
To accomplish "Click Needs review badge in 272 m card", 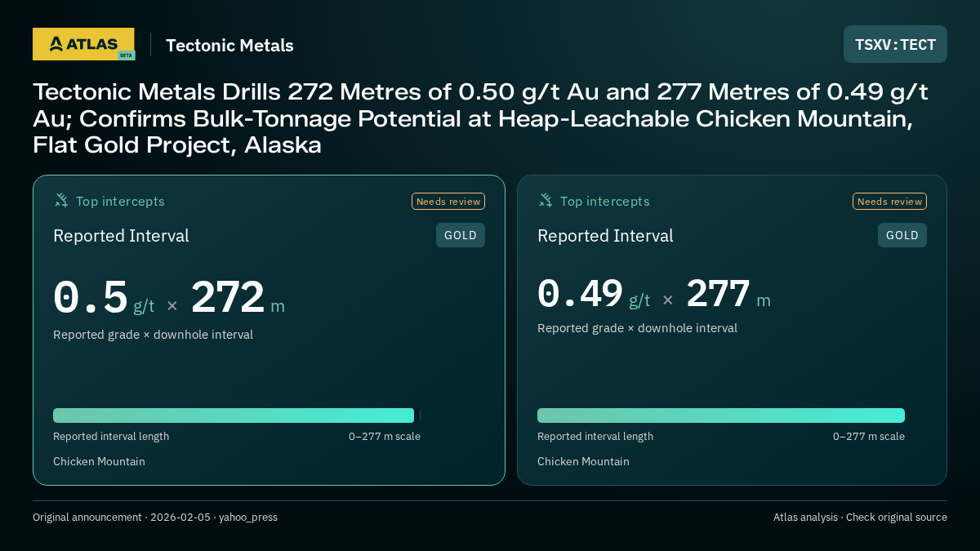I will tap(448, 202).
